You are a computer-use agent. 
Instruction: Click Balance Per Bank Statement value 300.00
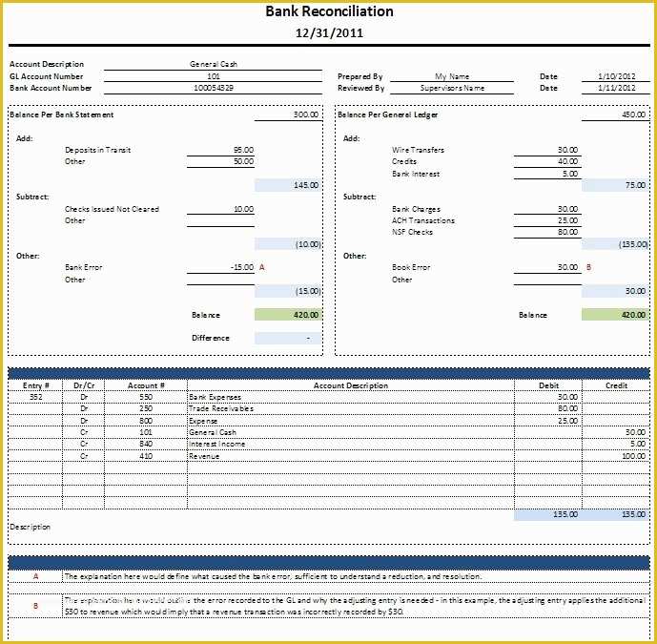tap(289, 114)
